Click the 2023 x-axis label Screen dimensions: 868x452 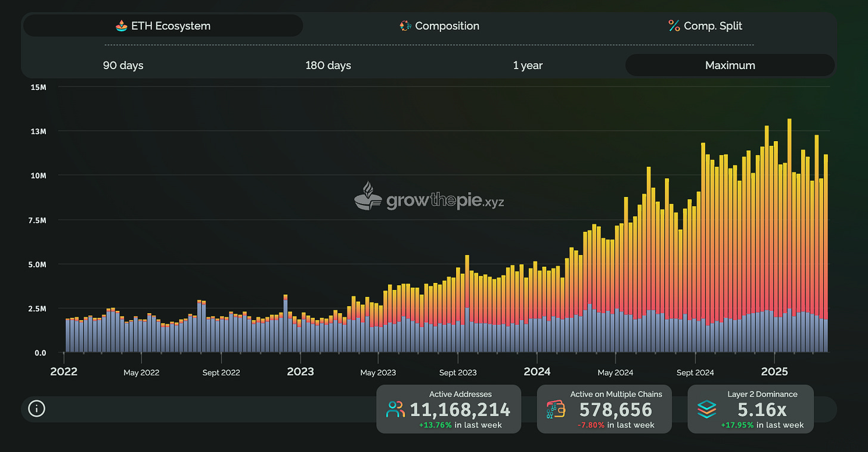click(300, 372)
